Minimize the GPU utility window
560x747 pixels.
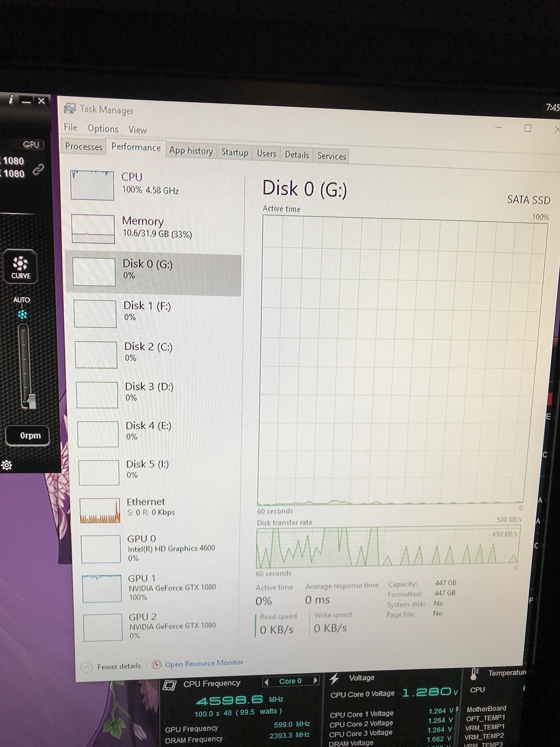point(26,102)
